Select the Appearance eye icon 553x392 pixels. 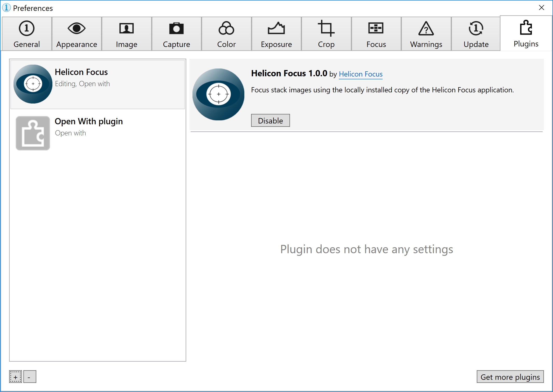point(77,29)
